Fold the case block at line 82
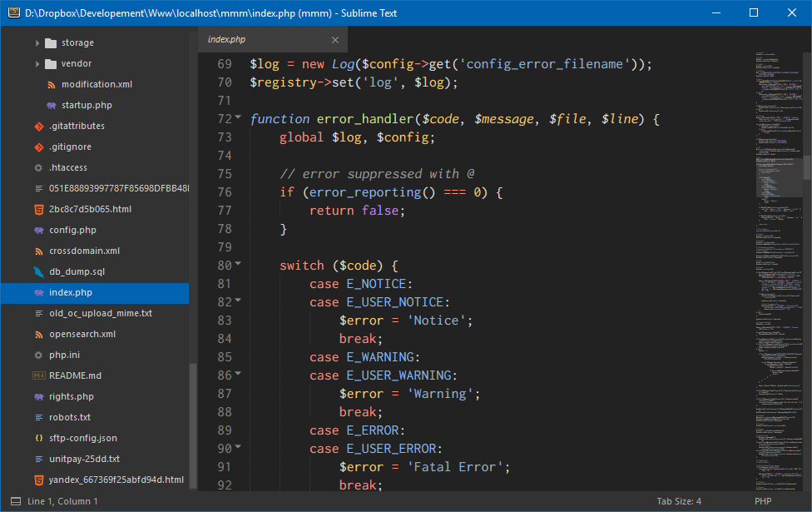 click(x=238, y=301)
